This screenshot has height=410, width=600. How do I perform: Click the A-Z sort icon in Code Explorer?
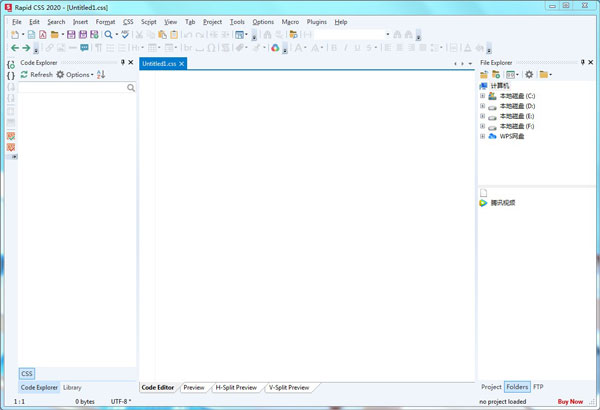(101, 75)
